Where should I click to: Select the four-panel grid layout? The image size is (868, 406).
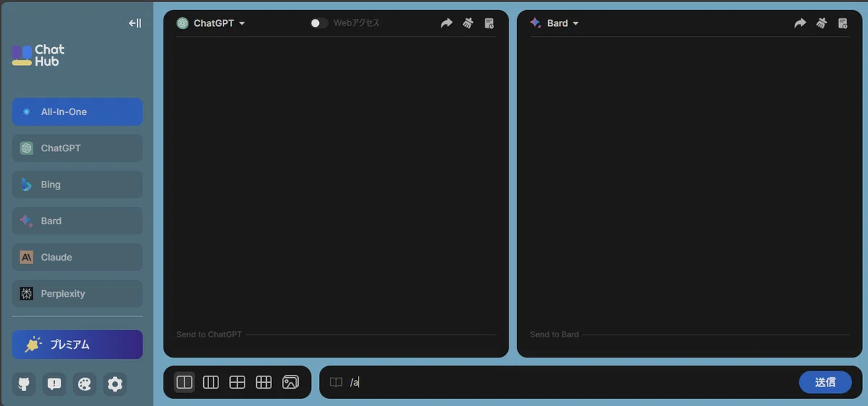click(x=237, y=382)
